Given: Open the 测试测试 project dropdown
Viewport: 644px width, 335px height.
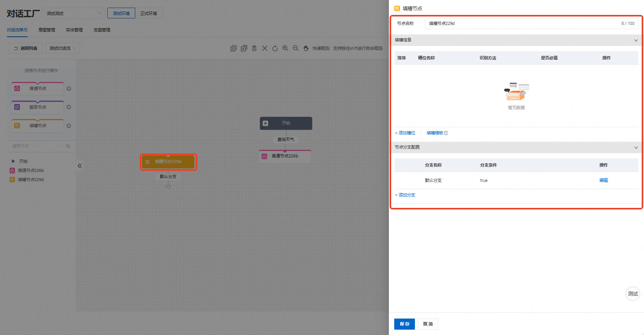Looking at the screenshot, I should 74,13.
